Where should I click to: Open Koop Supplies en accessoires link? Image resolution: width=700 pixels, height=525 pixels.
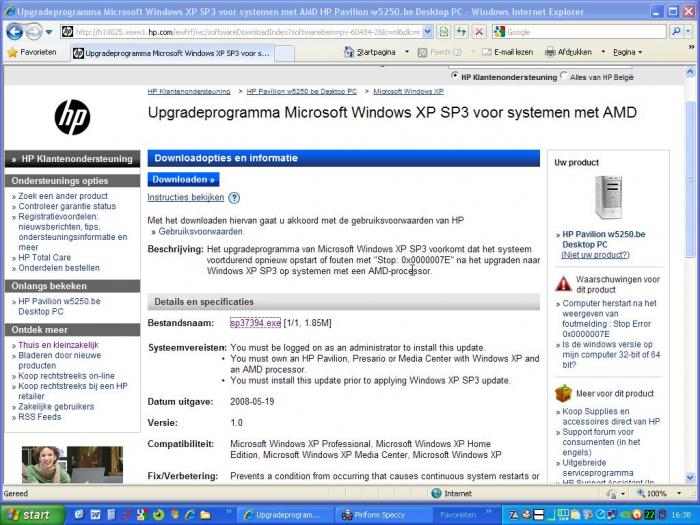click(611, 417)
